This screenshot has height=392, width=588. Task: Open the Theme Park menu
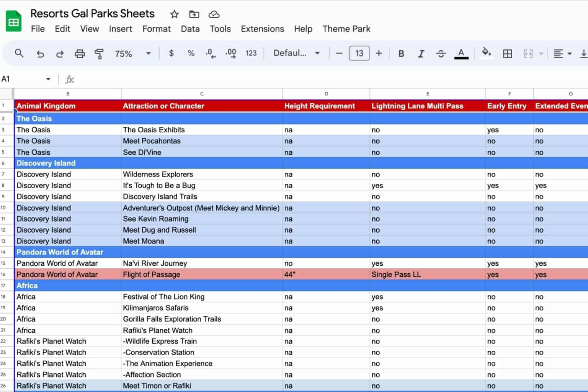[346, 29]
